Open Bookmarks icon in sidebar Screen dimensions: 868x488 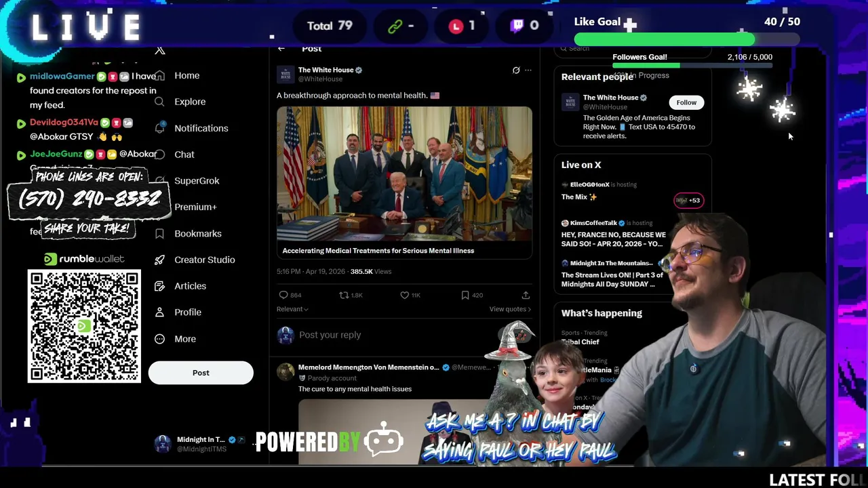[x=159, y=233]
